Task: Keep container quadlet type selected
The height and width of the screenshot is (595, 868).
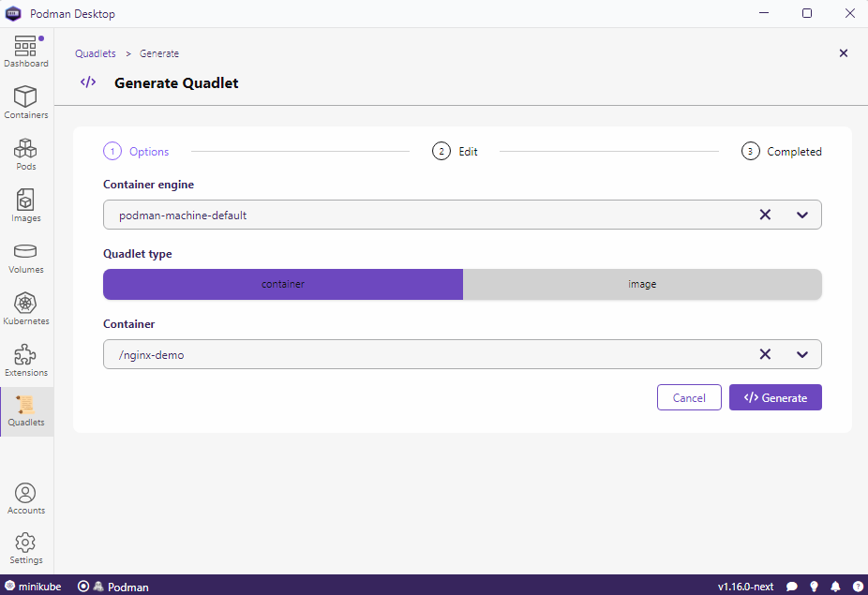Action: pos(282,284)
